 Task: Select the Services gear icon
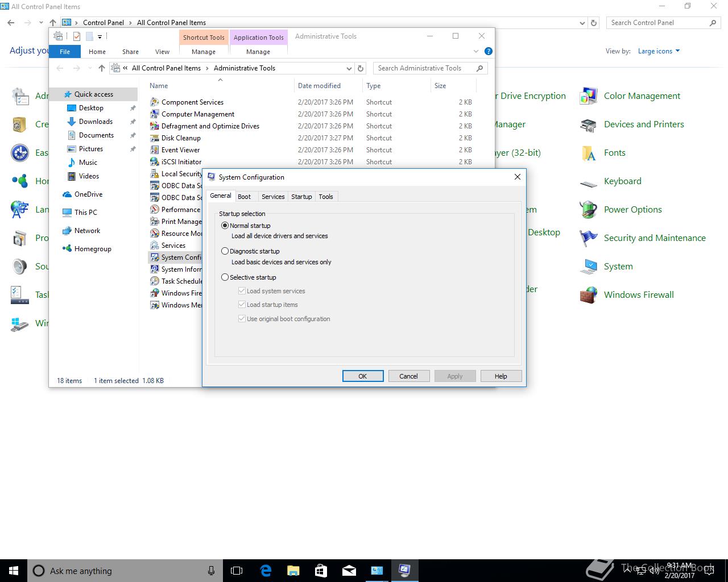pos(154,246)
